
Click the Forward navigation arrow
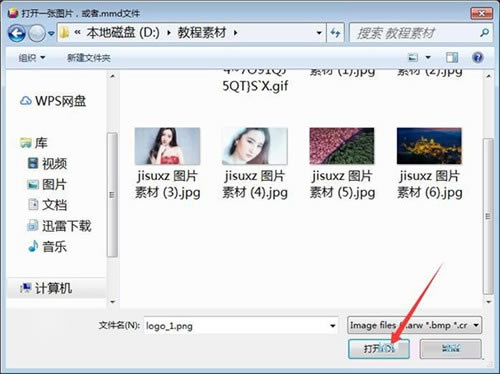(37, 33)
